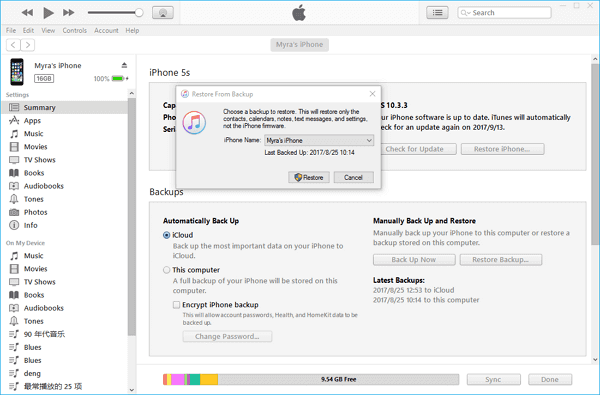This screenshot has height=395, width=600.
Task: Open the File menu
Action: [x=11, y=30]
